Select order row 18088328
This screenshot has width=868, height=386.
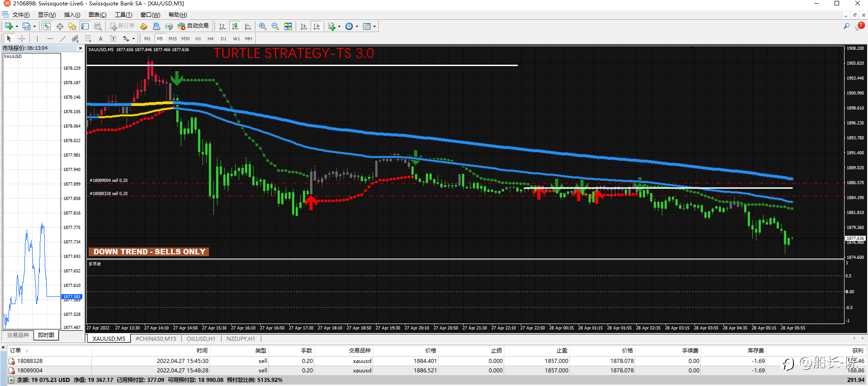436,361
